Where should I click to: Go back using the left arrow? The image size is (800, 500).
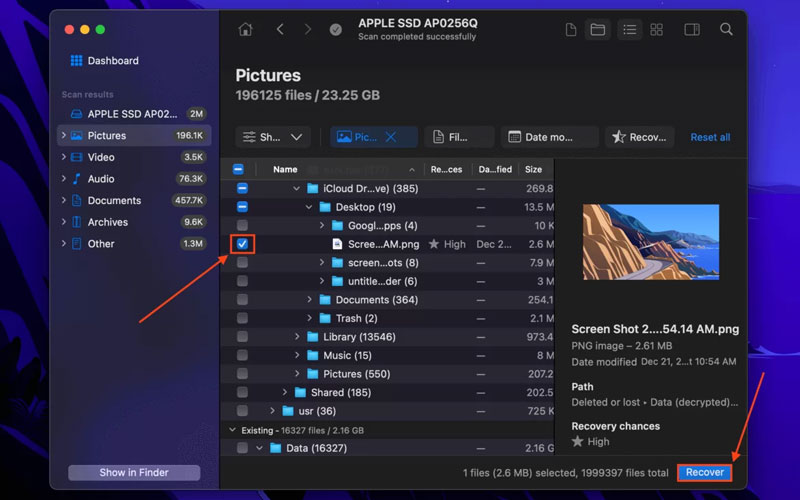(280, 30)
